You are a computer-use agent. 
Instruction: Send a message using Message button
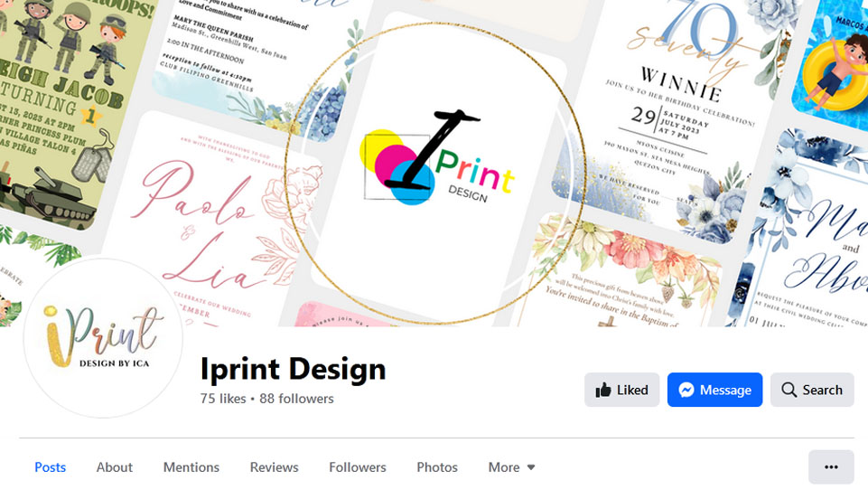714,390
